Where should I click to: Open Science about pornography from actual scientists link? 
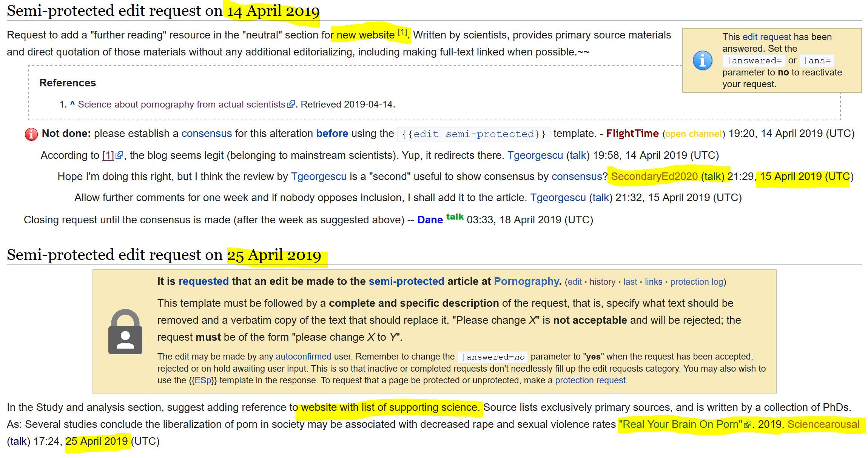181,105
